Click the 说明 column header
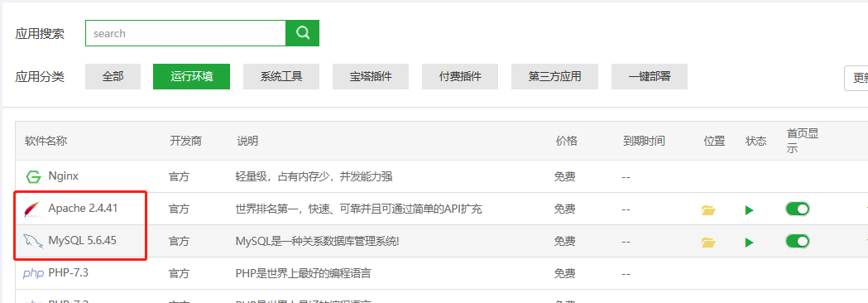The width and height of the screenshot is (868, 303). (247, 141)
